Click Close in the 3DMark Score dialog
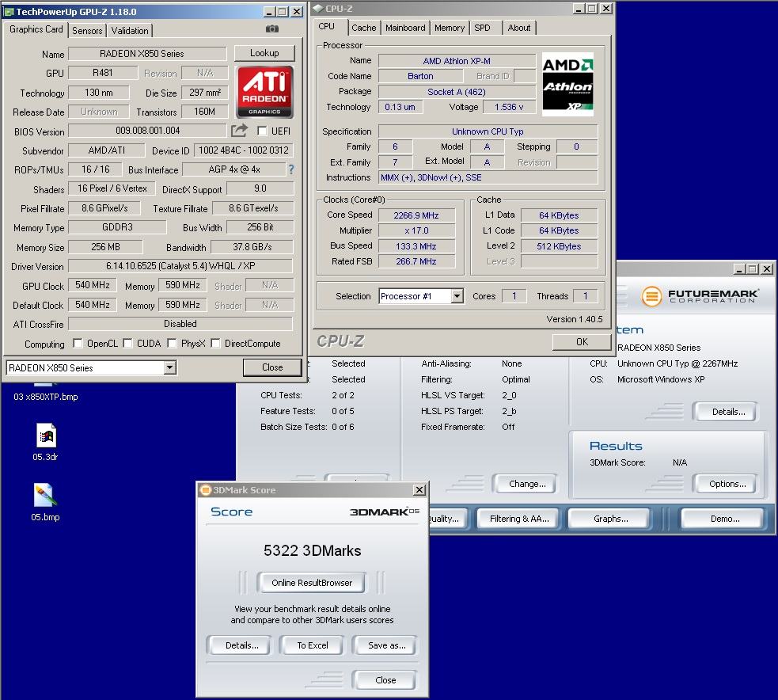Viewport: 778px width, 700px height. point(385,680)
